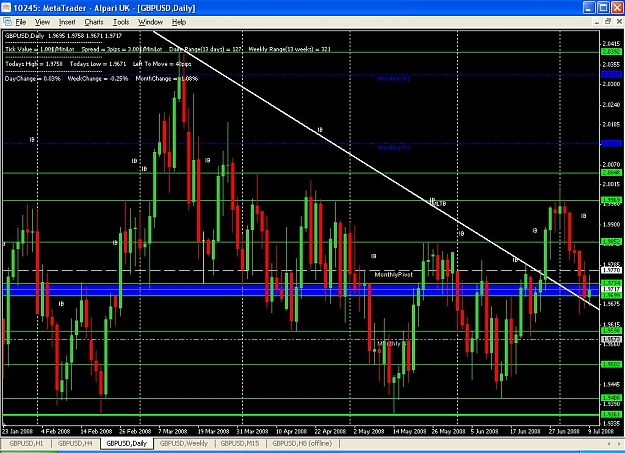Open the View menu
The width and height of the screenshot is (625, 453).
tap(42, 22)
